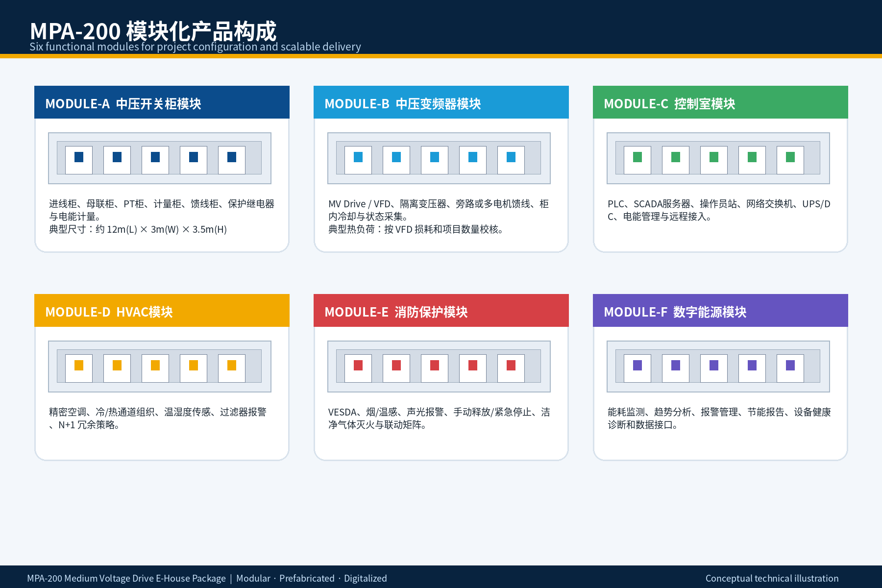882x588 pixels.
Task: Open the MODULE-A 中压开关柜模块 header
Action: pyautogui.click(x=162, y=102)
